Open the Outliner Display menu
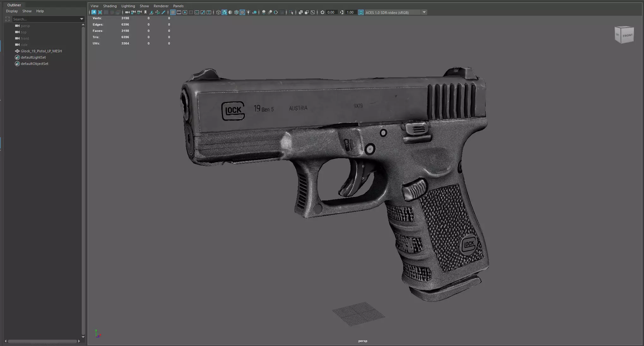Image resolution: width=644 pixels, height=346 pixels. coord(12,11)
